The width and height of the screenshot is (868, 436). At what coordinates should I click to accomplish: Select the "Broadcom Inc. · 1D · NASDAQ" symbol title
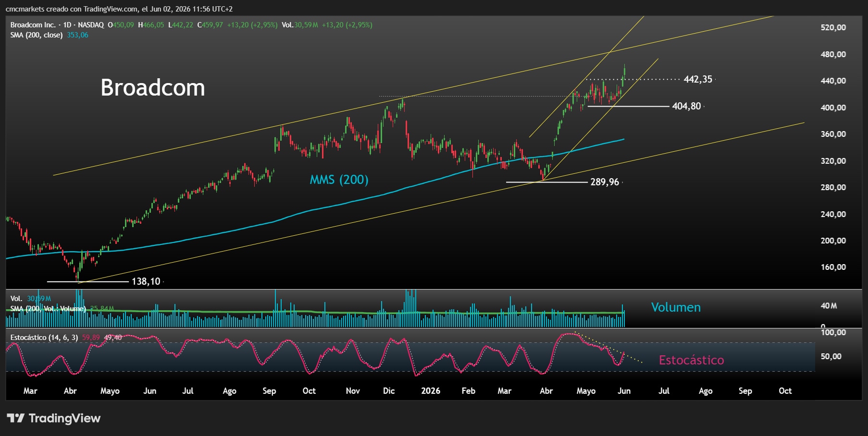57,25
